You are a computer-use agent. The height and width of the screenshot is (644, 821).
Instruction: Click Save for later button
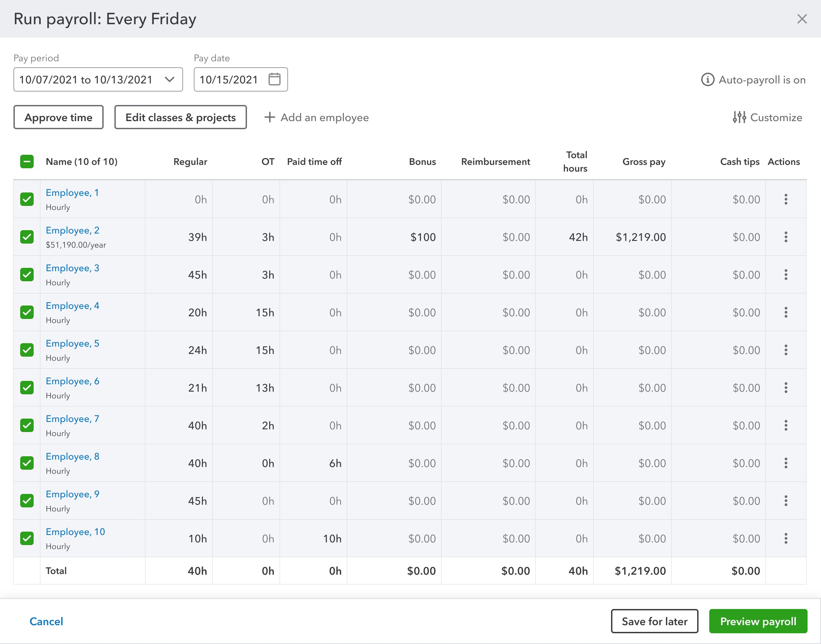click(654, 621)
